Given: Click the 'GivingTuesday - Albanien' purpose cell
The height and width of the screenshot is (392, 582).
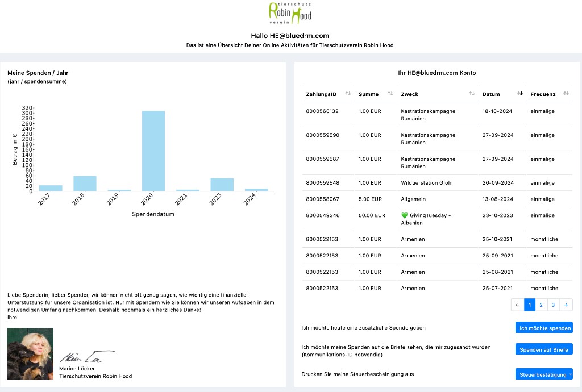Looking at the screenshot, I should [426, 219].
